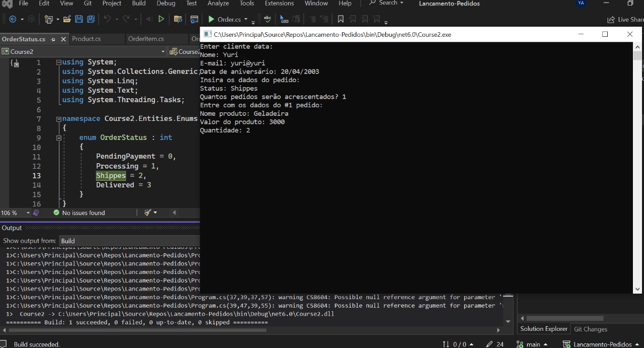Click the Live Share icon
The width and height of the screenshot is (644, 348).
point(611,20)
